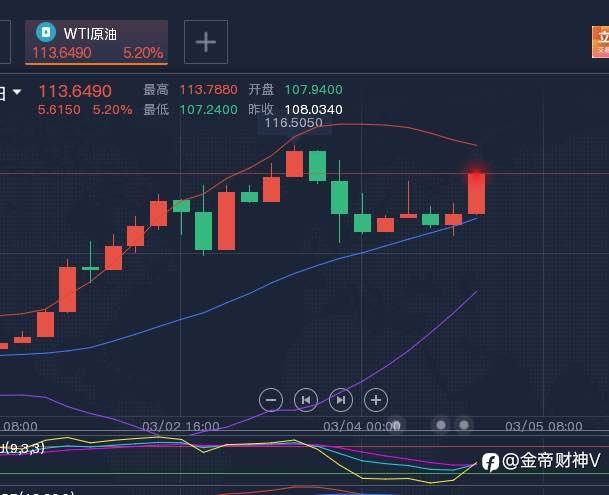
Task: Select the WTI原油 instrument tab
Action: coord(96,42)
